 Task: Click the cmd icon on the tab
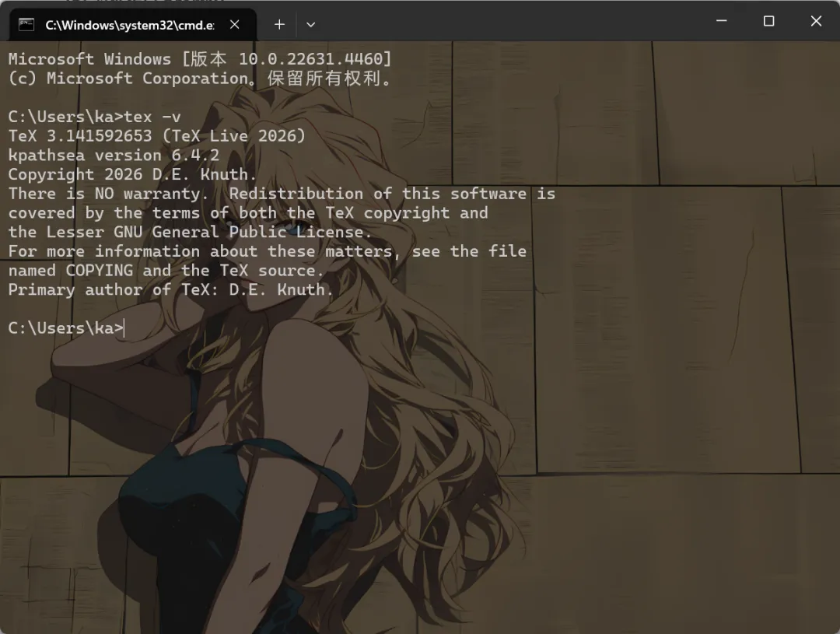pyautogui.click(x=26, y=25)
